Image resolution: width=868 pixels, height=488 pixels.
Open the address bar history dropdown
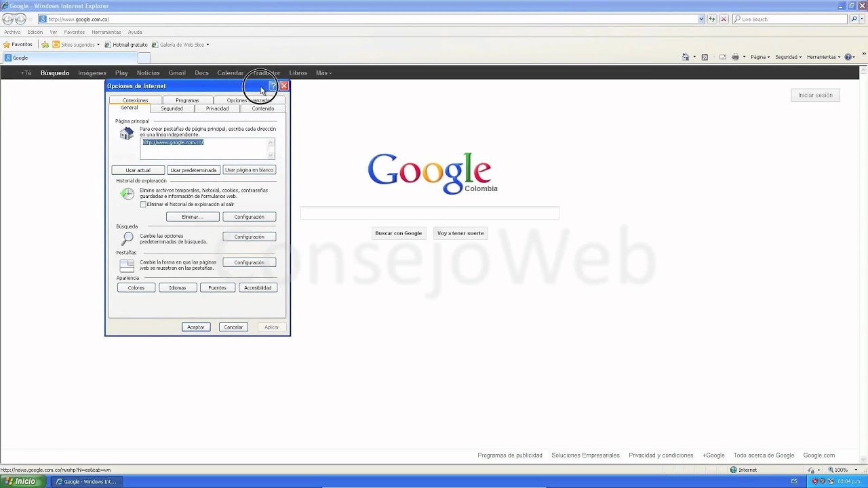click(x=701, y=19)
